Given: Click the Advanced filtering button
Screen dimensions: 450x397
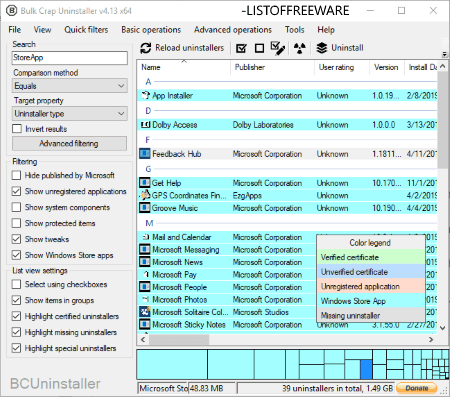Looking at the screenshot, I should (x=69, y=143).
